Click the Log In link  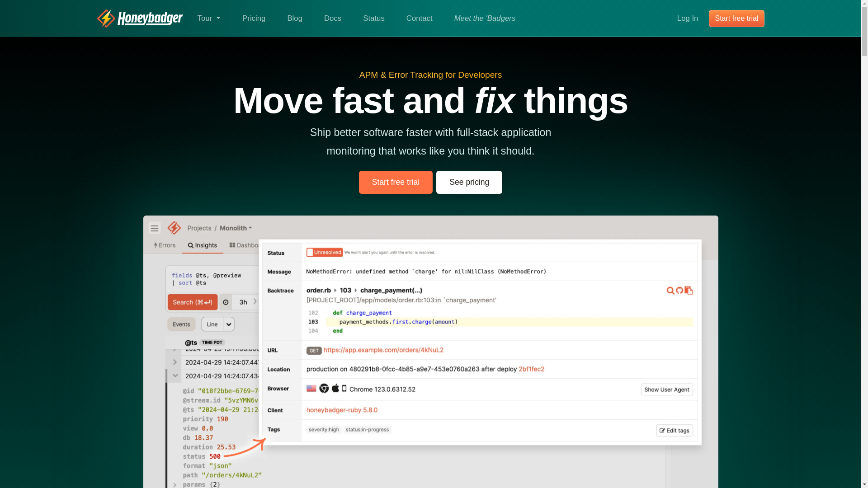pyautogui.click(x=688, y=19)
